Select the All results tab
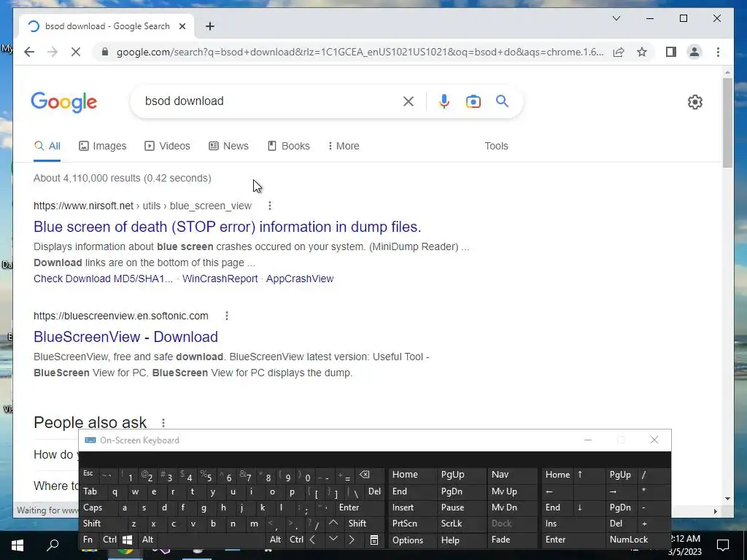The height and width of the screenshot is (560, 747). click(47, 146)
